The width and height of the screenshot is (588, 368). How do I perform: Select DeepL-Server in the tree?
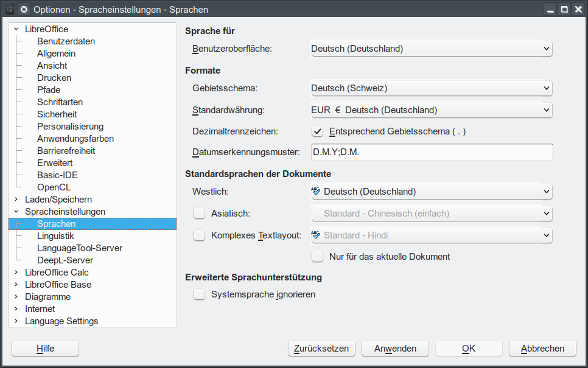pos(65,260)
